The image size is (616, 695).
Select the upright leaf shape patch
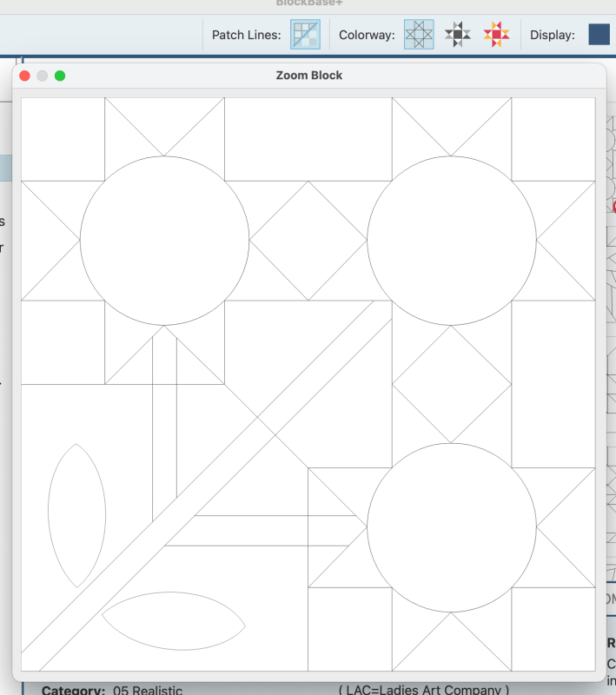coord(76,515)
